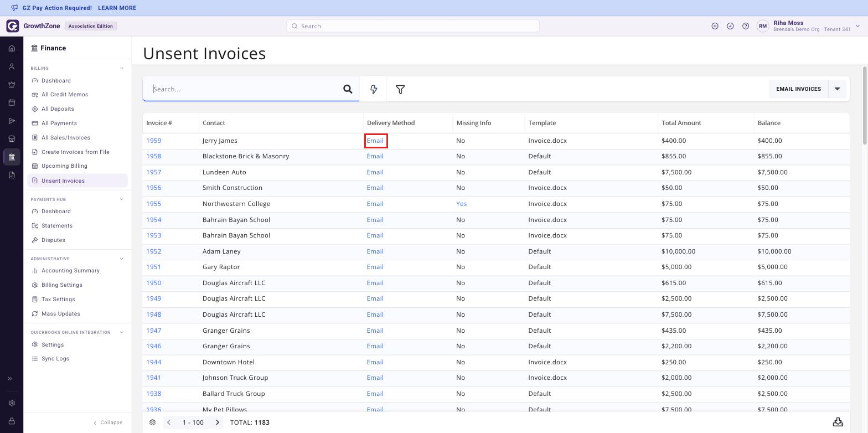The height and width of the screenshot is (433, 868).
Task: Go to previous page arrow
Action: (x=169, y=422)
